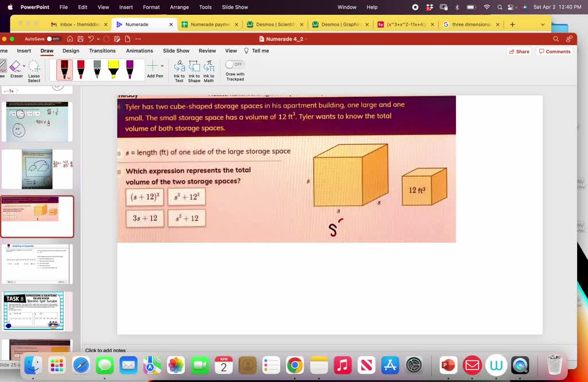Search the presentation with magnifier icon

pos(556,39)
